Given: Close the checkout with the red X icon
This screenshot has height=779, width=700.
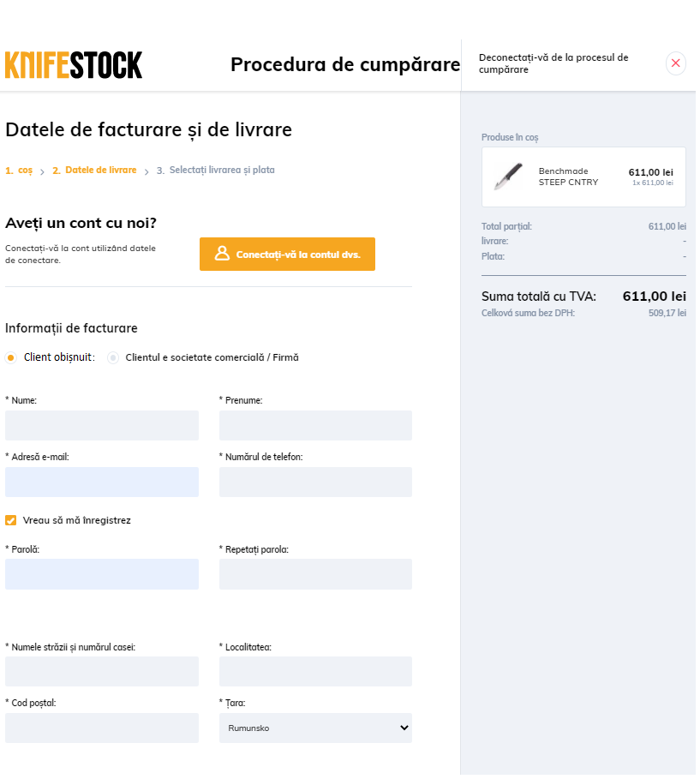Looking at the screenshot, I should coord(676,63).
